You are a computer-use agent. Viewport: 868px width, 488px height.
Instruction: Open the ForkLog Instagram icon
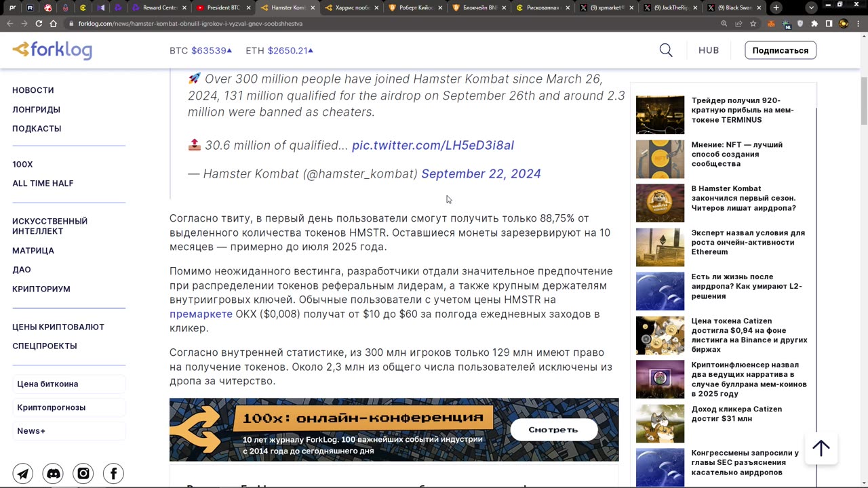(x=83, y=474)
